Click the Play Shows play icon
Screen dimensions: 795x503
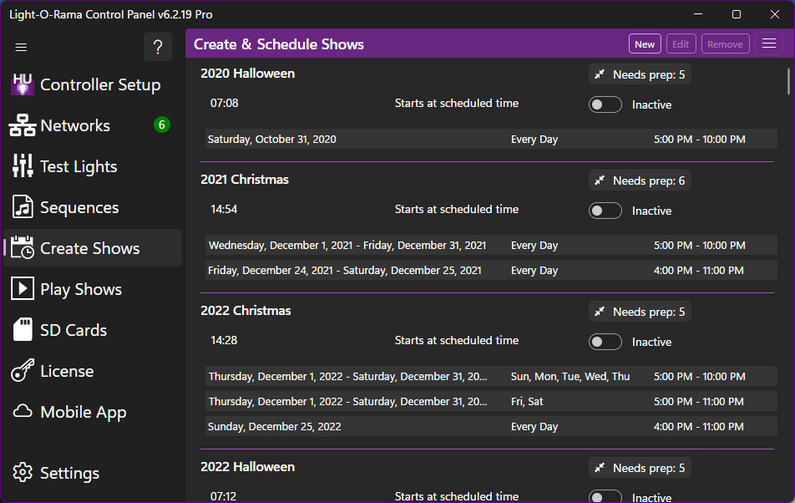[x=22, y=289]
